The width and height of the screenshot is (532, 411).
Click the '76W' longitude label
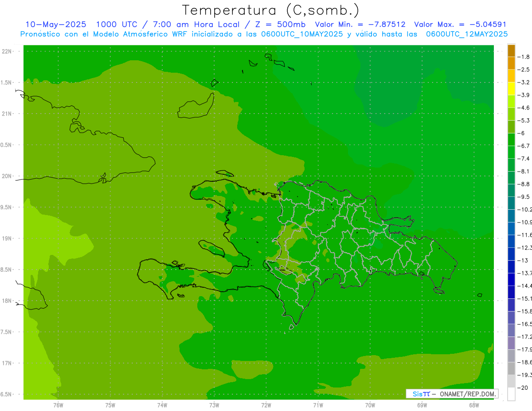point(58,405)
